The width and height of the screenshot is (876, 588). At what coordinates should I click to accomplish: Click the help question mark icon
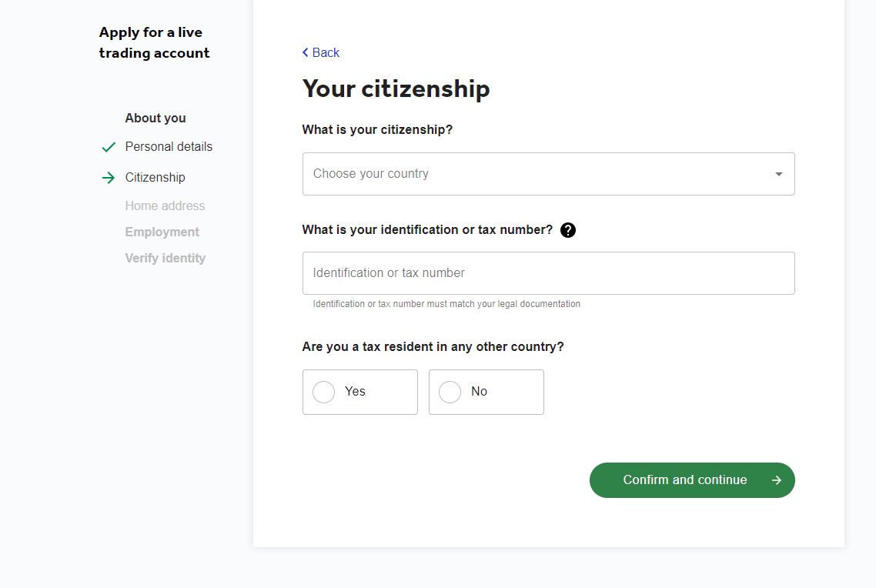(x=567, y=230)
